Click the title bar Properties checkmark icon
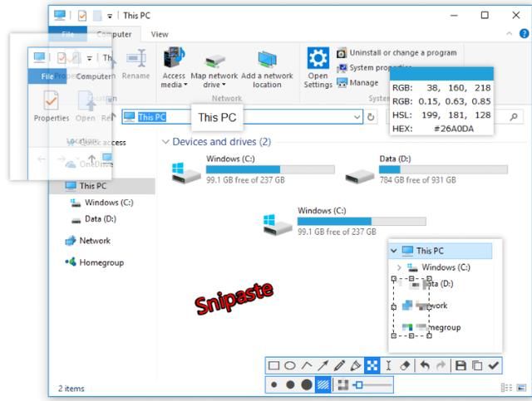Viewport: 532px width, 401px height. [82, 16]
